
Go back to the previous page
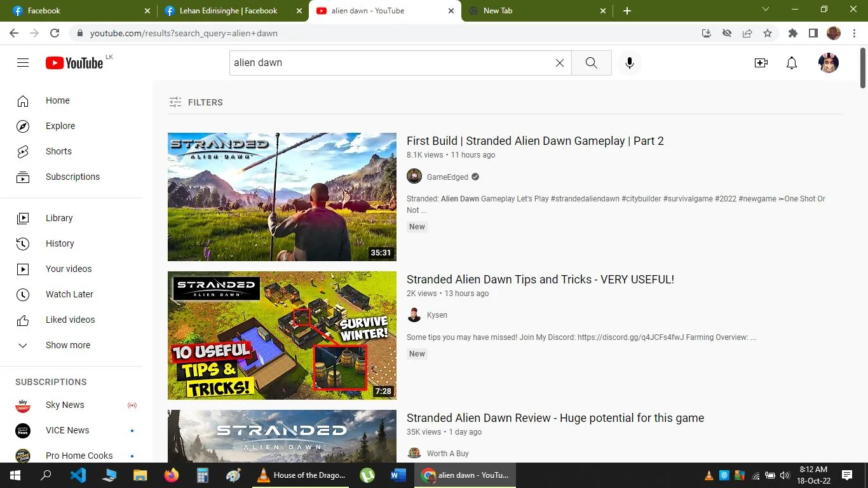[14, 33]
